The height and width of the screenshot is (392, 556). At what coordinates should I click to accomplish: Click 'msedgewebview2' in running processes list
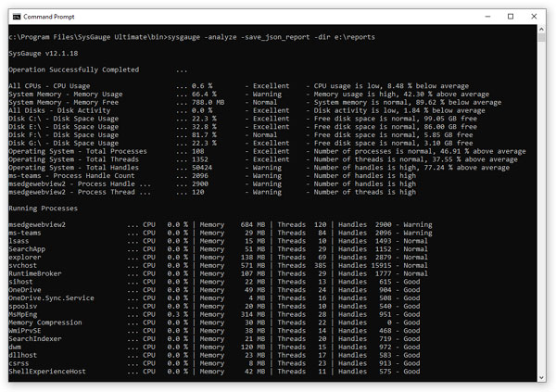(37, 225)
